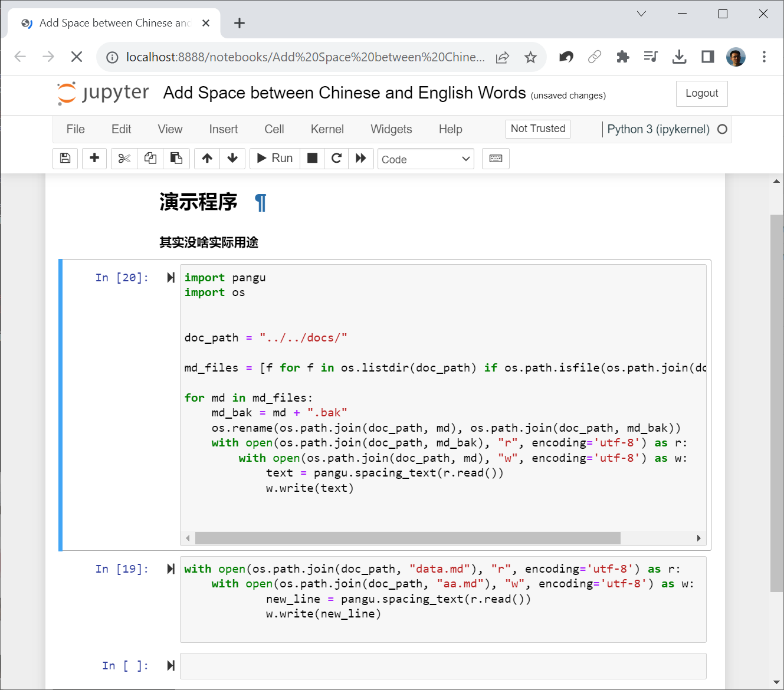
Task: Open the File menu
Action: click(x=76, y=129)
